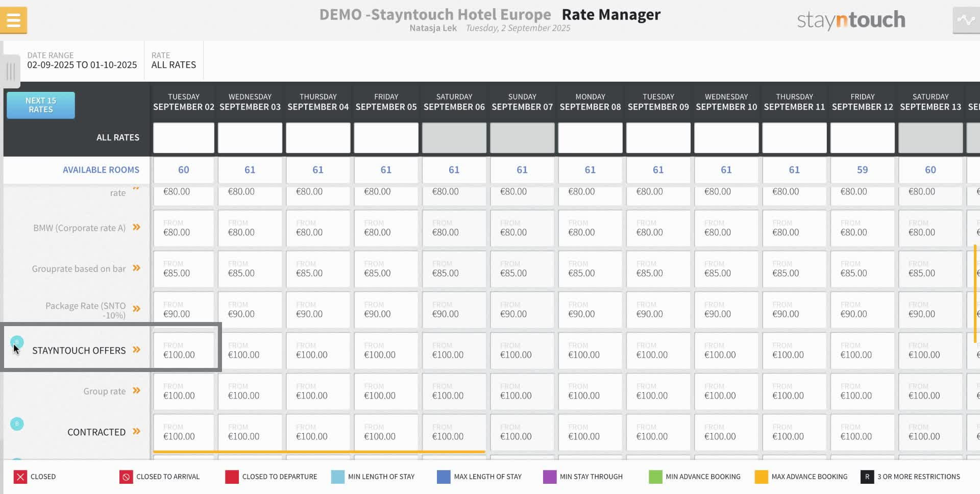Select Saturday September 13 column header
The width and height of the screenshot is (980, 494).
coord(930,102)
